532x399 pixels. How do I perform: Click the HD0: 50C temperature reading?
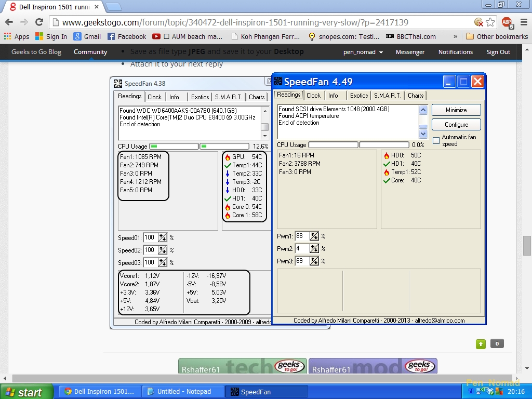(x=403, y=155)
